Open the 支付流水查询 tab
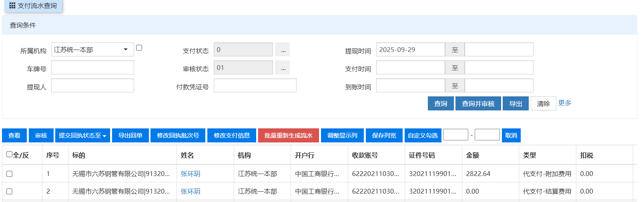This screenshot has width=644, height=202. coord(33,6)
